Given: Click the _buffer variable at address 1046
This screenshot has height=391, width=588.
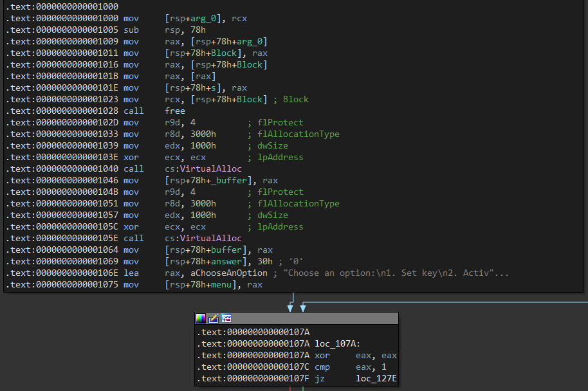Looking at the screenshot, I should point(229,180).
